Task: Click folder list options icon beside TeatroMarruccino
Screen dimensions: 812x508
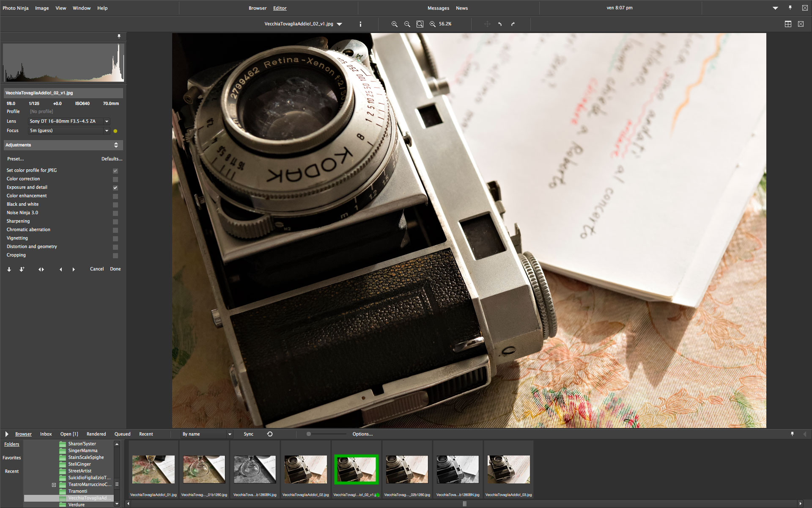Action: pos(117,484)
